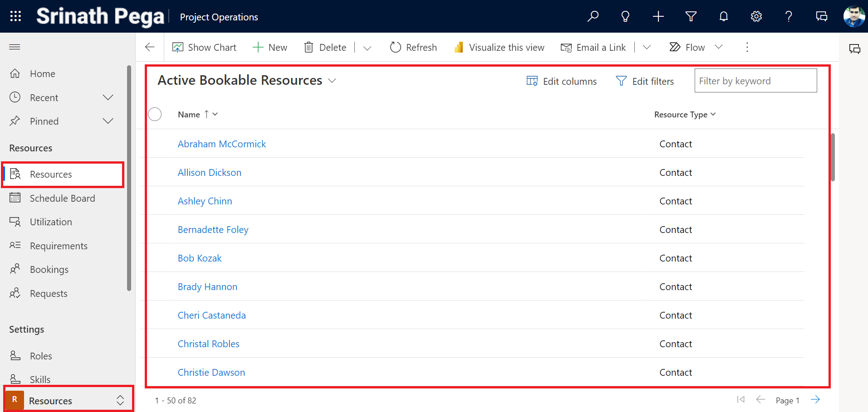Expand the Recent section chevron
The height and width of the screenshot is (412, 868).
coord(108,97)
